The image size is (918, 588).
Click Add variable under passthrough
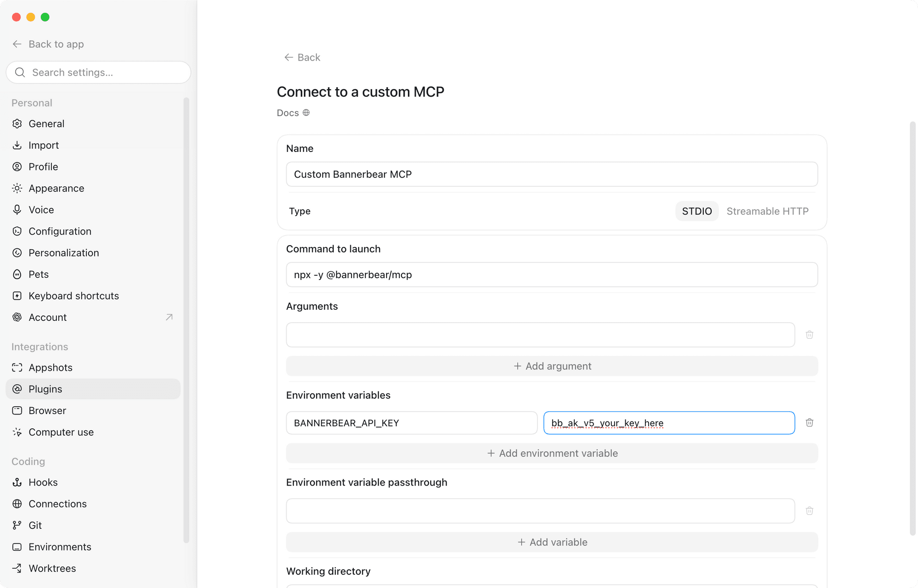pyautogui.click(x=552, y=542)
